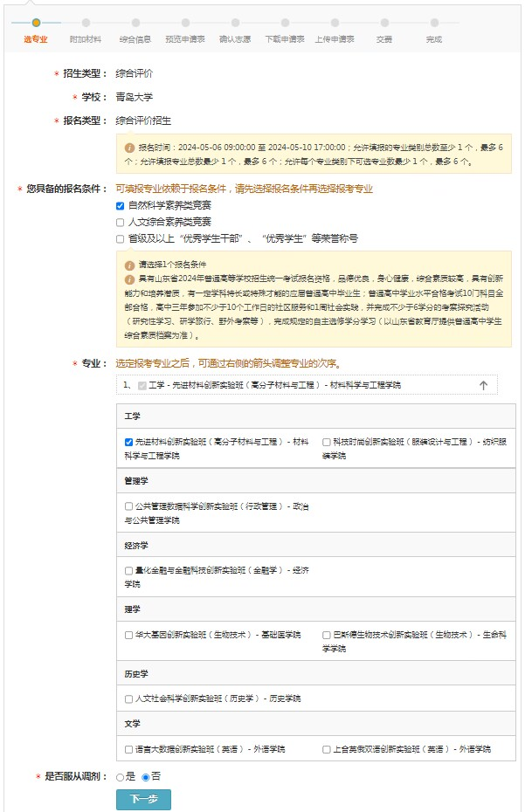Select 科技时尚创新实验班 (服装设计与工程) major
The image size is (525, 812).
click(327, 443)
